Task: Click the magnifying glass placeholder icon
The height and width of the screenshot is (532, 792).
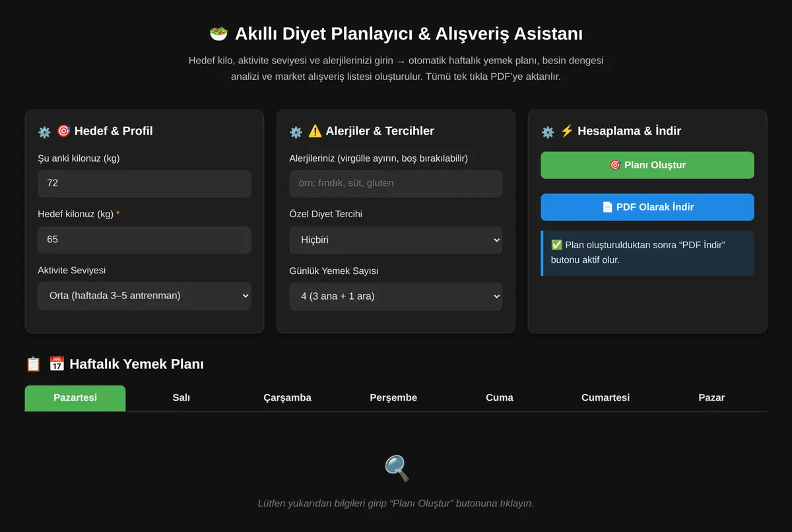Action: (x=397, y=469)
